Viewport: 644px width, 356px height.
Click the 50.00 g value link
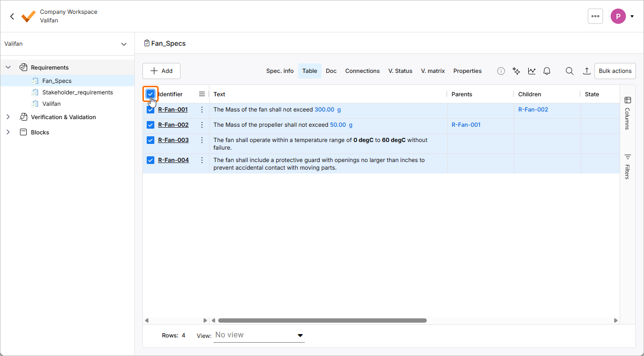pos(341,125)
